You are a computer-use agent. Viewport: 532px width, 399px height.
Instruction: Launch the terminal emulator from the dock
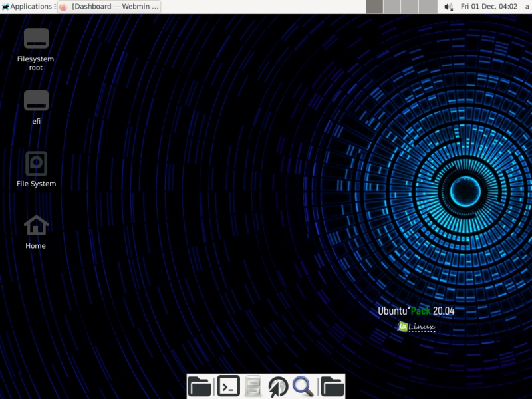(228, 386)
